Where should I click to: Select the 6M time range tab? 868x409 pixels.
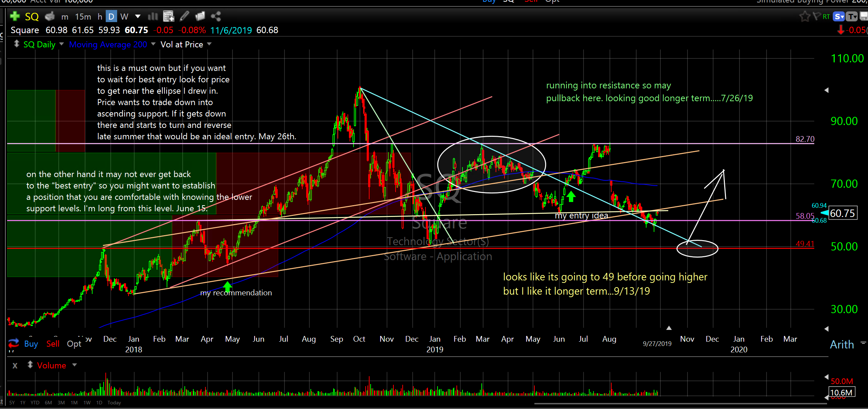point(48,403)
